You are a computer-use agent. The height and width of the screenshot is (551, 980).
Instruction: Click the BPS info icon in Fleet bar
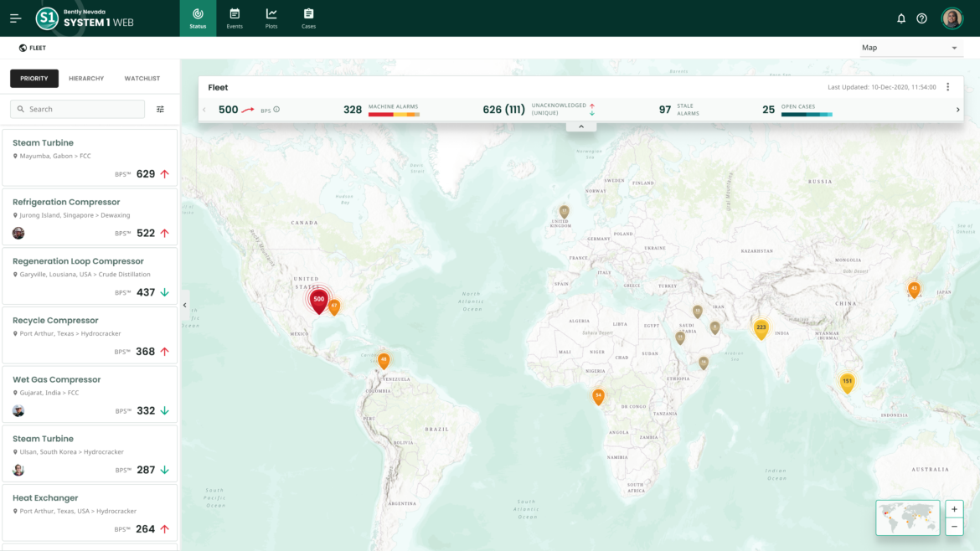[x=276, y=110]
